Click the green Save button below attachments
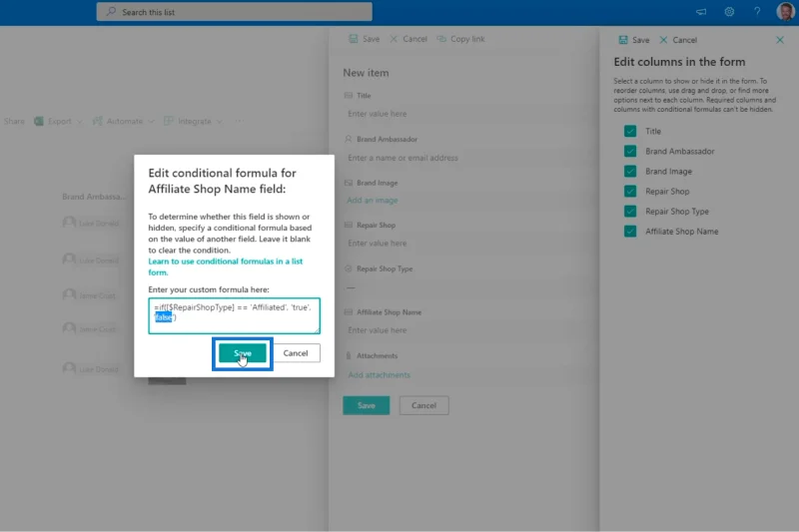The image size is (799, 532). point(367,405)
